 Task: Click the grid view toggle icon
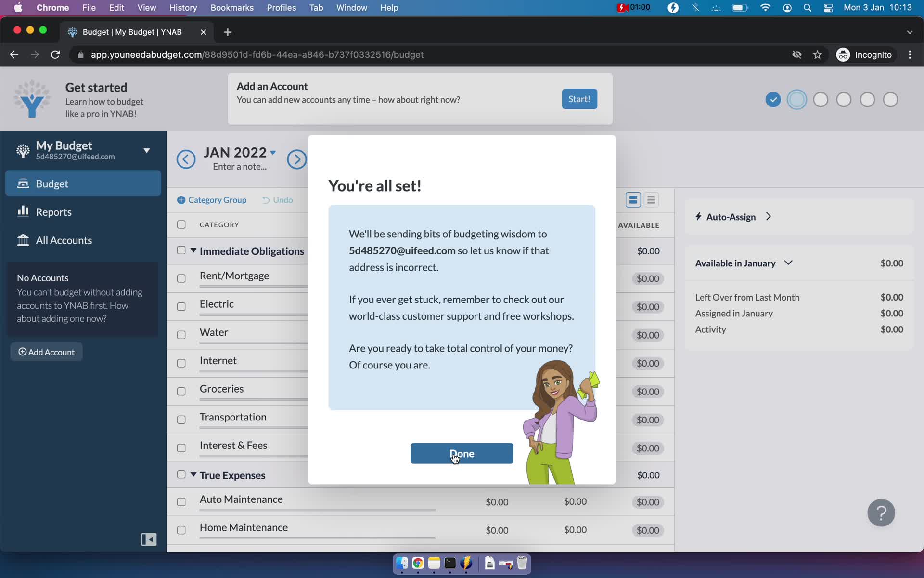633,199
